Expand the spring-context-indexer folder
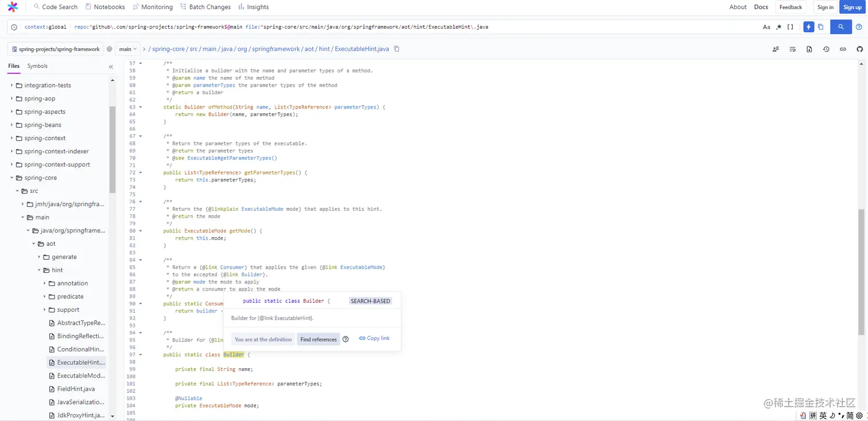 (x=12, y=152)
